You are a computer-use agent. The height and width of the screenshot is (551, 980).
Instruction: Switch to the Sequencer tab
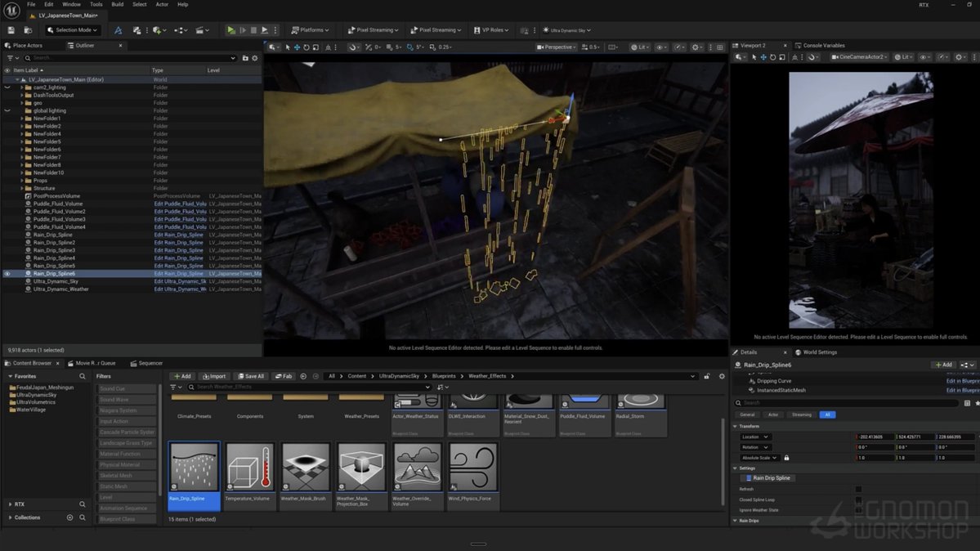click(x=146, y=363)
